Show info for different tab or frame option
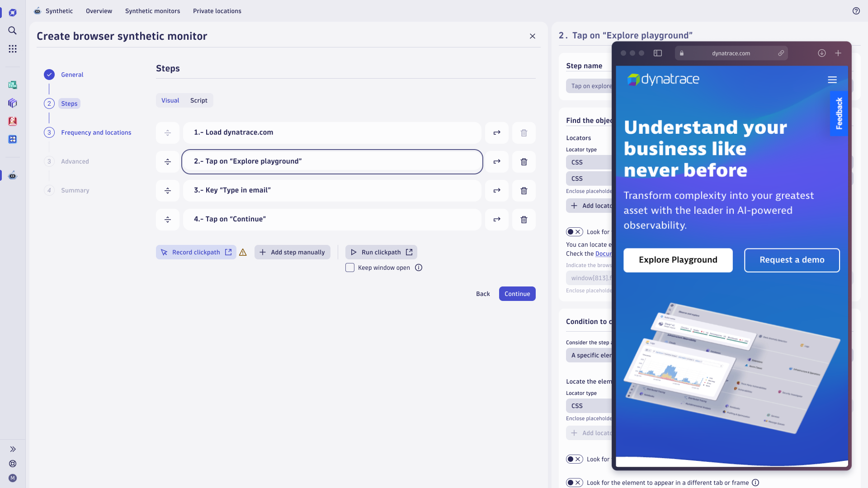Screen dimensions: 868x488 755,483
